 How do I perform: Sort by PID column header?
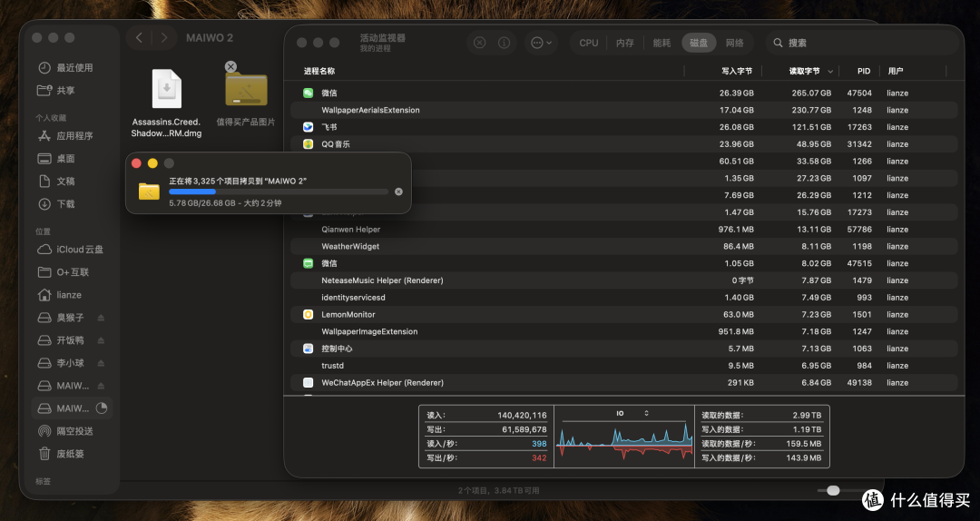(864, 72)
